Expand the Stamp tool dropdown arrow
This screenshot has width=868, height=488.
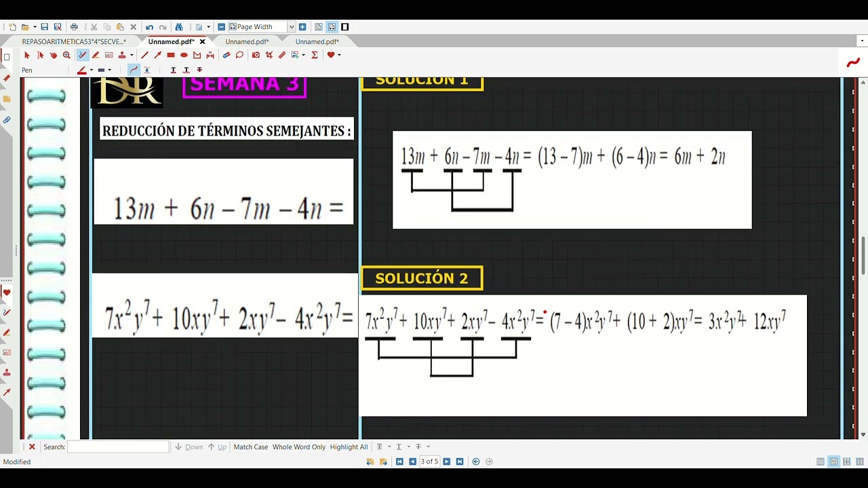(132, 56)
